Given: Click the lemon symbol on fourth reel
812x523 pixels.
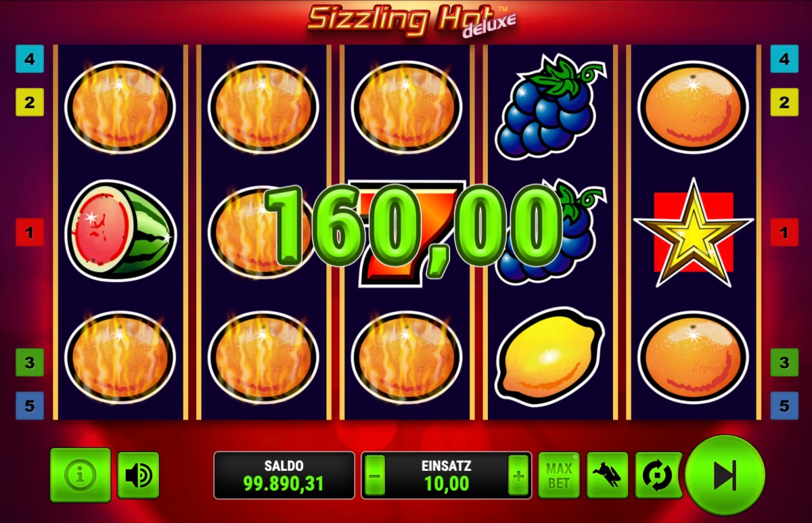Looking at the screenshot, I should (x=549, y=354).
